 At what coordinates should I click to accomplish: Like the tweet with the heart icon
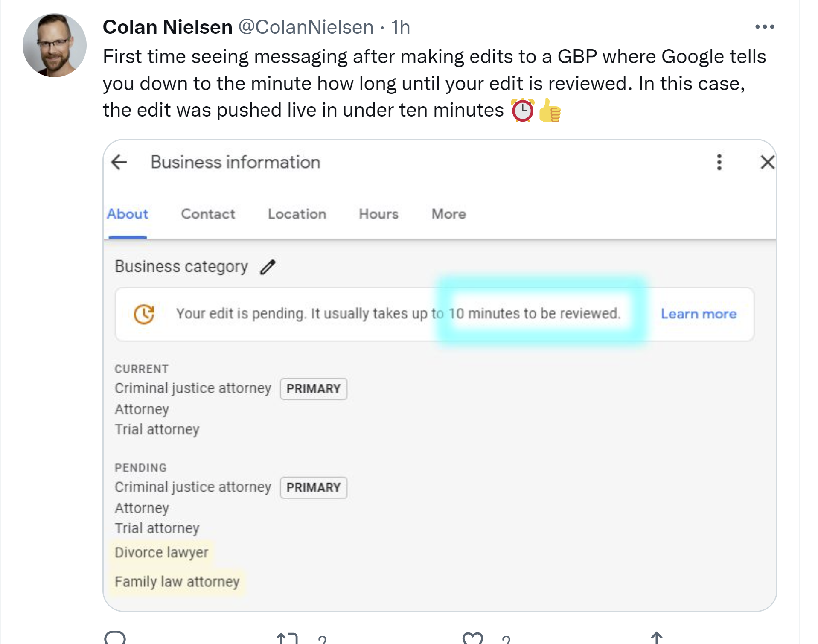[473, 638]
